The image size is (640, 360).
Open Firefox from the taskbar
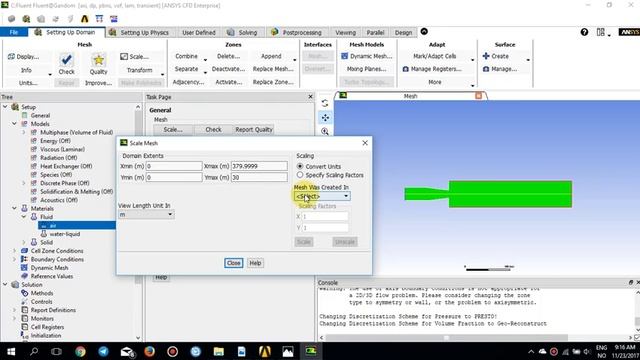point(149,351)
